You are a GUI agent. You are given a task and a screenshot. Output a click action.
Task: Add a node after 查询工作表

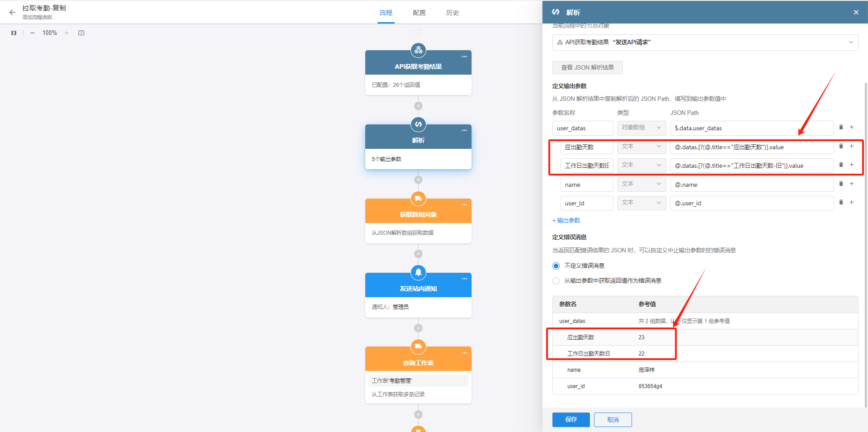click(418, 414)
